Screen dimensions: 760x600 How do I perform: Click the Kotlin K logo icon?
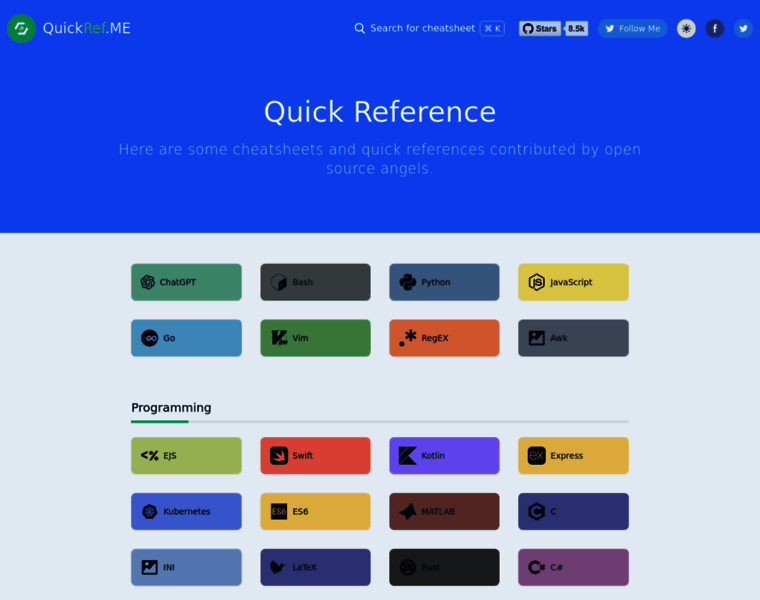point(408,456)
